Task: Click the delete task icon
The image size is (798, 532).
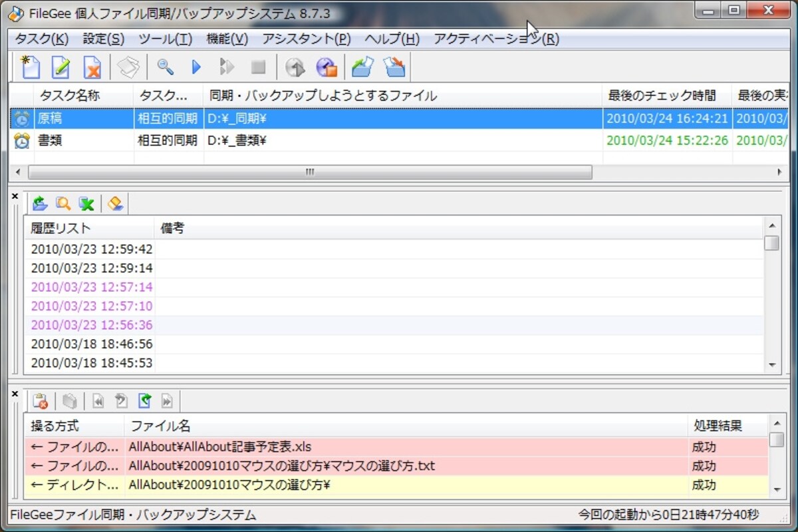Action: coord(92,67)
